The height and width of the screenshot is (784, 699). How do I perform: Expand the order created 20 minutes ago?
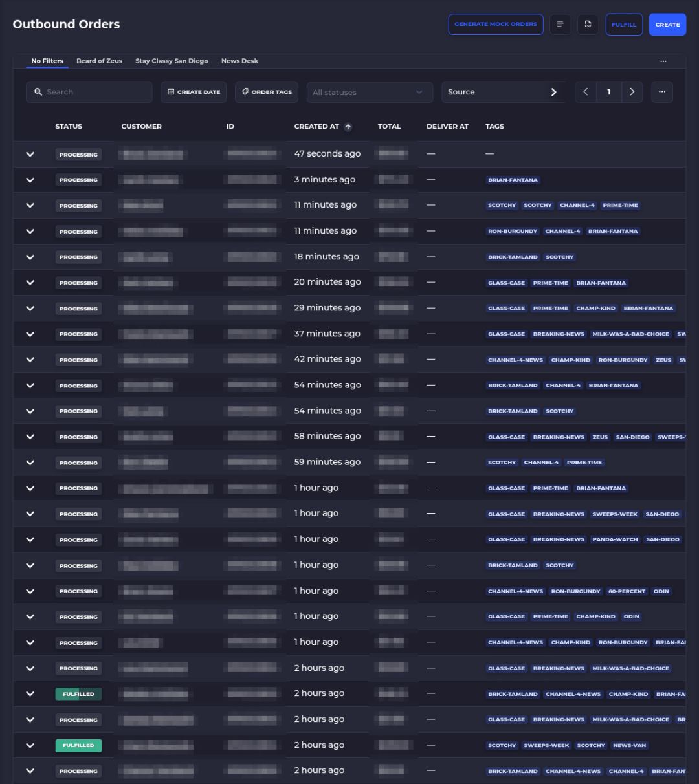(30, 283)
